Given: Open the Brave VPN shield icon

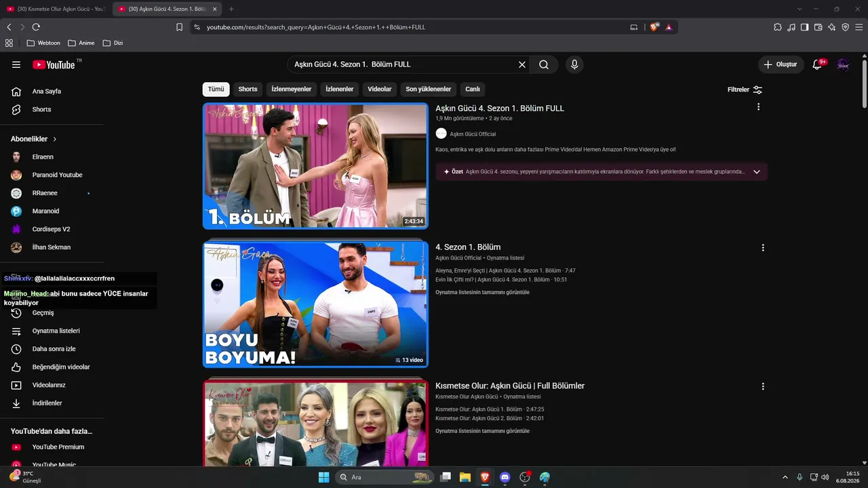Looking at the screenshot, I should click(845, 27).
